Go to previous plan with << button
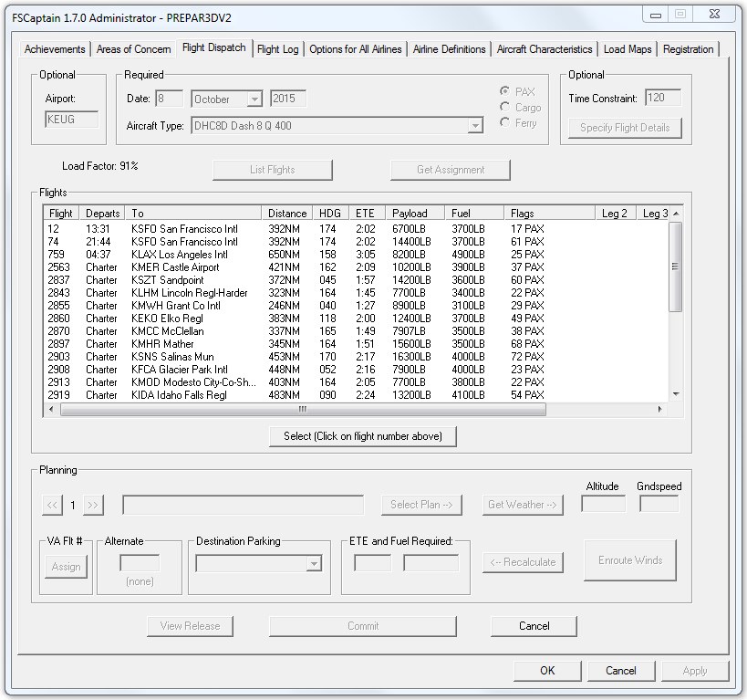Screen dimensions: 747x700 coord(52,505)
